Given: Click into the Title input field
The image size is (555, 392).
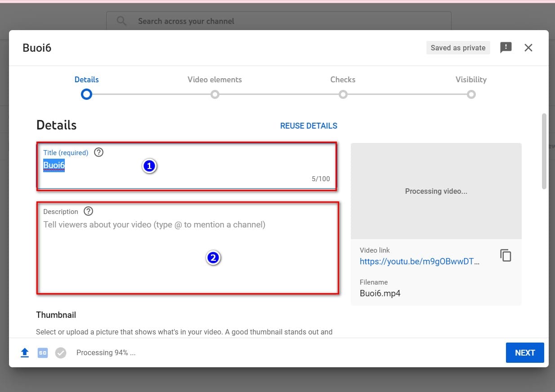Looking at the screenshot, I should pyautogui.click(x=187, y=166).
